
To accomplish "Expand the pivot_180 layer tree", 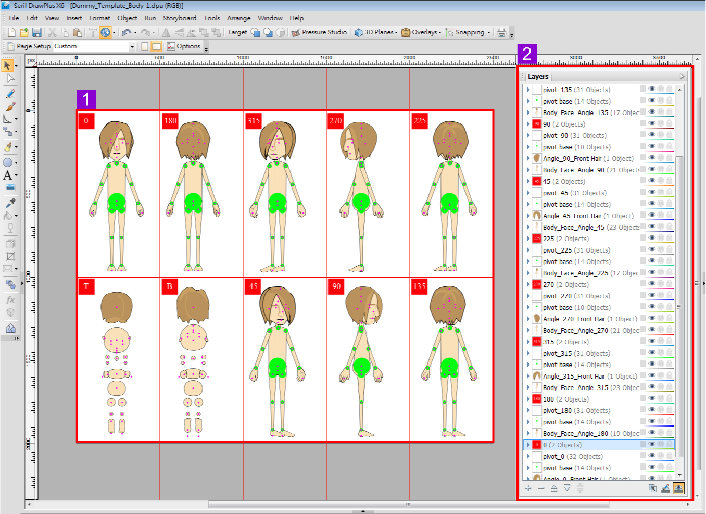I will [x=528, y=409].
